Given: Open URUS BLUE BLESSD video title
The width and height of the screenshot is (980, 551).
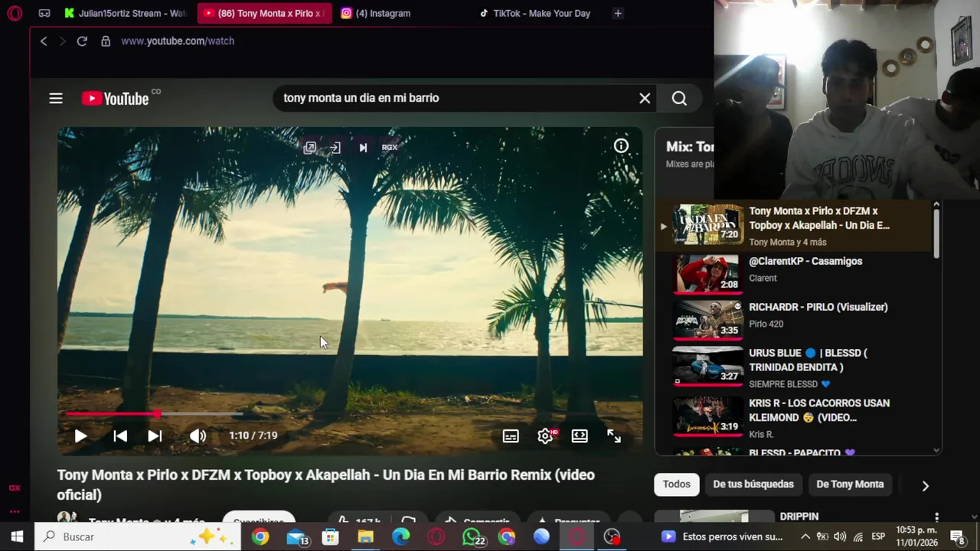Looking at the screenshot, I should point(808,360).
